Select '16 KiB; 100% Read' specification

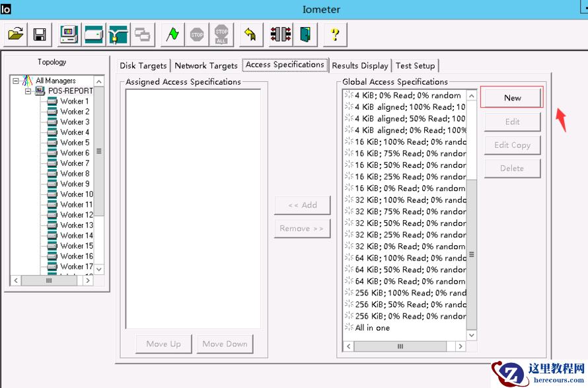404,142
